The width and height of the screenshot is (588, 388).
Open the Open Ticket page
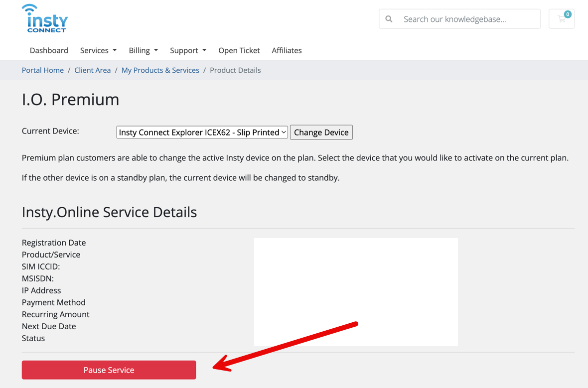(x=239, y=50)
